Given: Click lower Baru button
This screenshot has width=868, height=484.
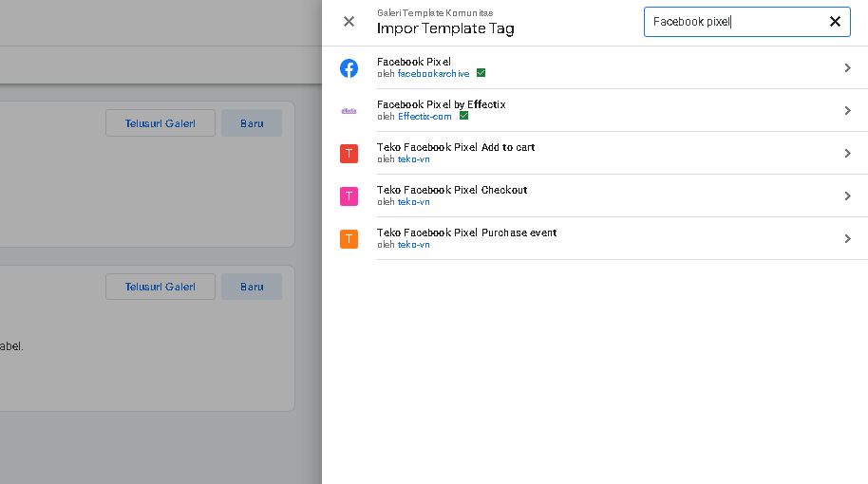Looking at the screenshot, I should 252,287.
